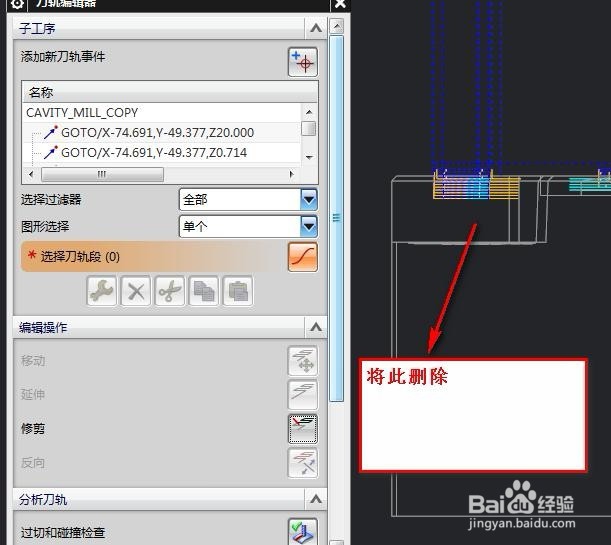The height and width of the screenshot is (545, 611).
Task: Click the scissors cut button
Action: (170, 291)
